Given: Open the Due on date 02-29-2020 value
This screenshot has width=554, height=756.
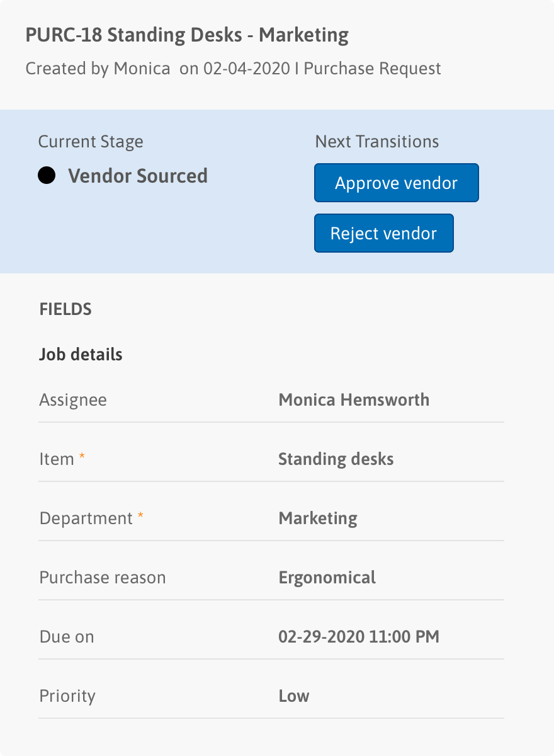Looking at the screenshot, I should [x=359, y=637].
